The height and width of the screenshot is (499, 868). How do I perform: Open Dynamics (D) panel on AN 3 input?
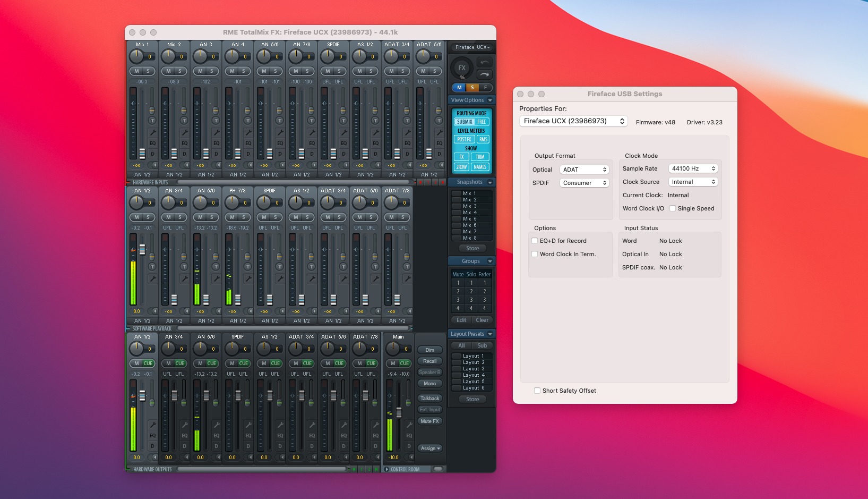point(216,154)
